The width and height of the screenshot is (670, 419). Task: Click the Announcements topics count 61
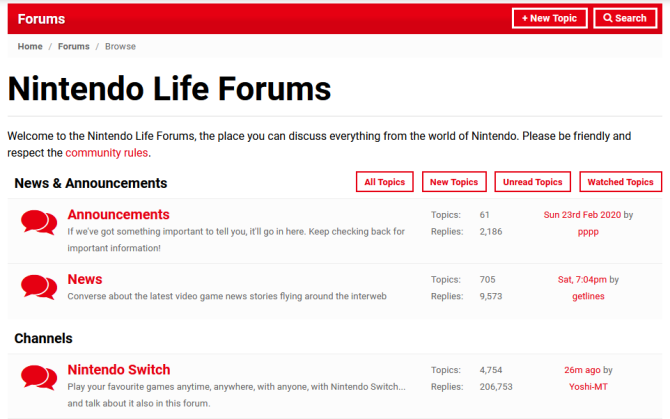(484, 215)
